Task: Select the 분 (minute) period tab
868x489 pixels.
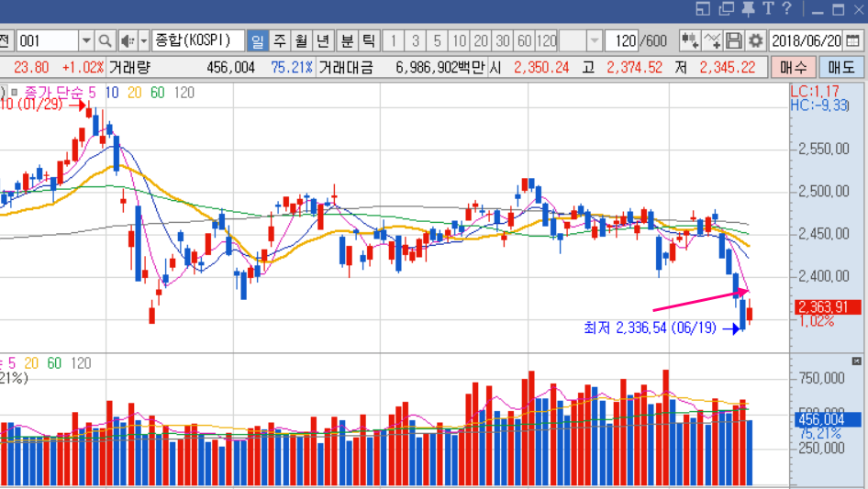Action: click(347, 41)
